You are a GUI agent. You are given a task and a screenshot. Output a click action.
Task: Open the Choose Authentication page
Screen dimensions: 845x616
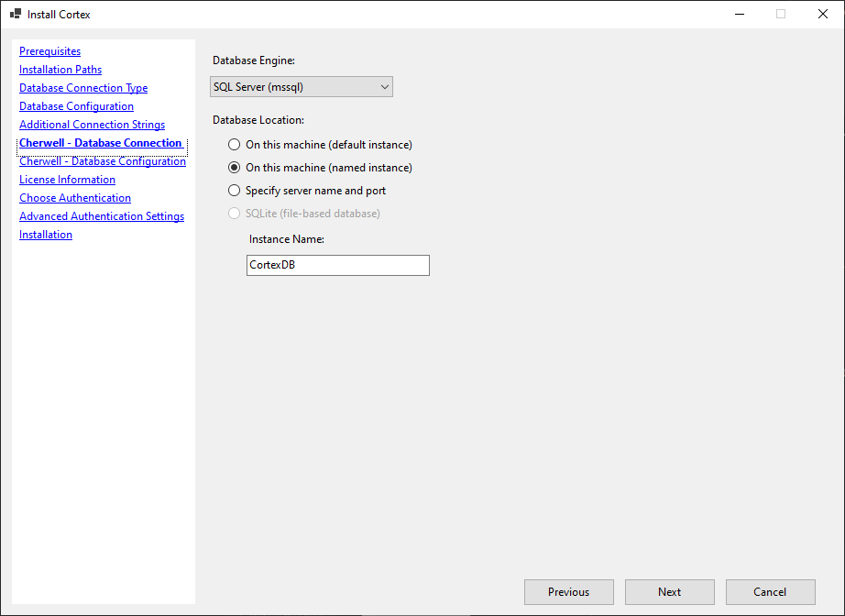pyautogui.click(x=74, y=197)
